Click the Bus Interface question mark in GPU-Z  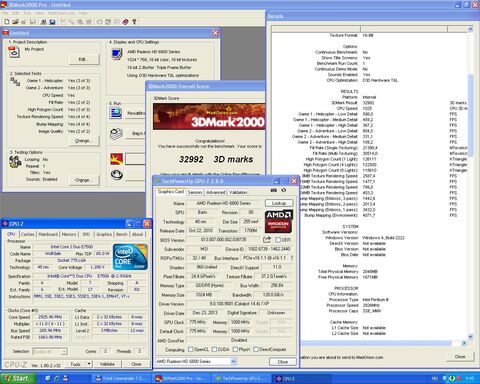tap(292, 258)
